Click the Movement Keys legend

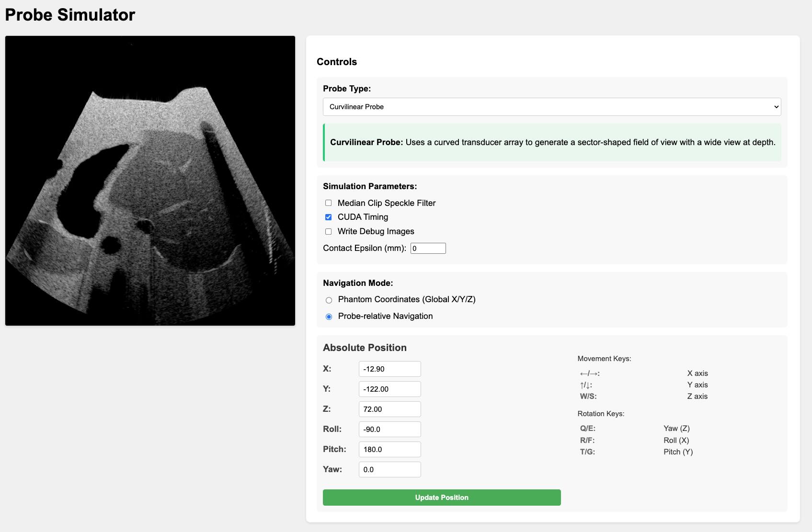tap(604, 358)
